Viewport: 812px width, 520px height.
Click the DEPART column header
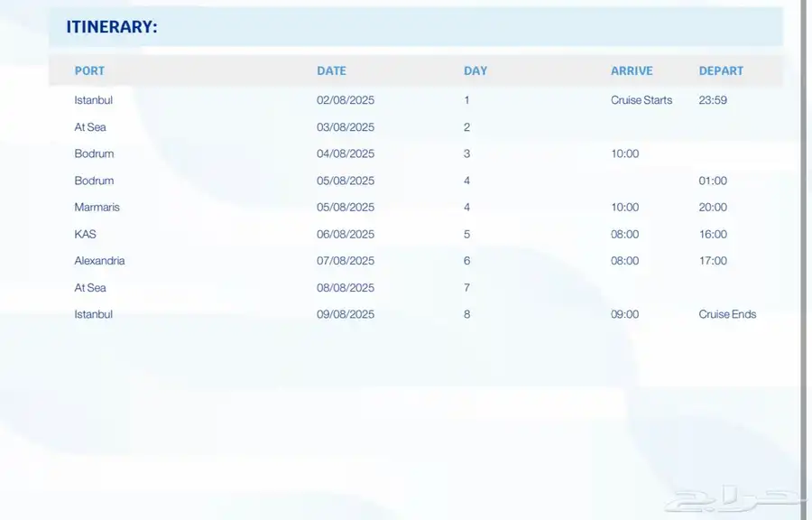721,71
